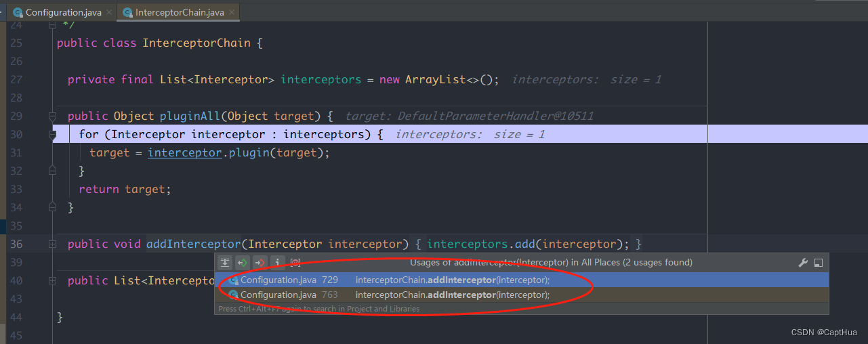Select the Configuration.java 763 usage row
Image resolution: width=868 pixels, height=344 pixels.
522,295
